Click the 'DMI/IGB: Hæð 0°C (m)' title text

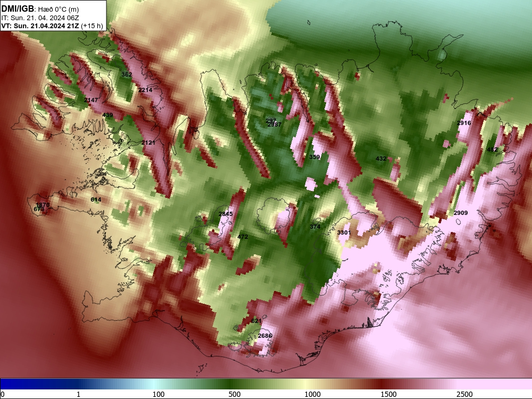click(40, 9)
